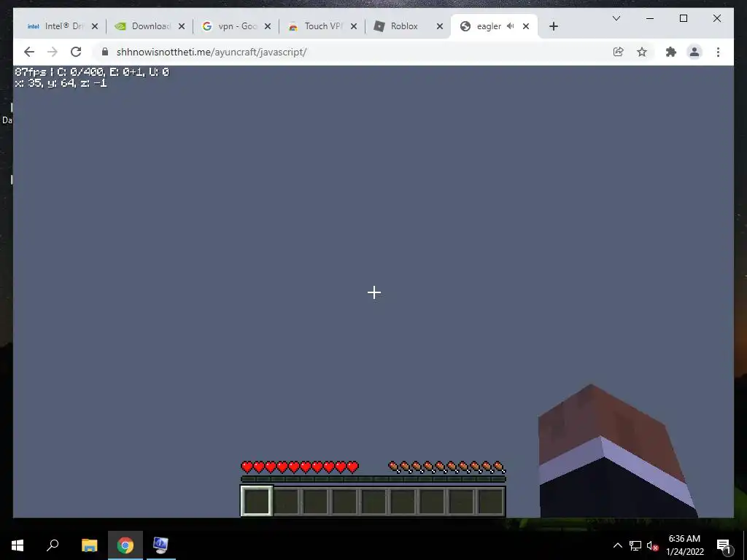
Task: Open the remote desktop taskbar app
Action: [160, 545]
